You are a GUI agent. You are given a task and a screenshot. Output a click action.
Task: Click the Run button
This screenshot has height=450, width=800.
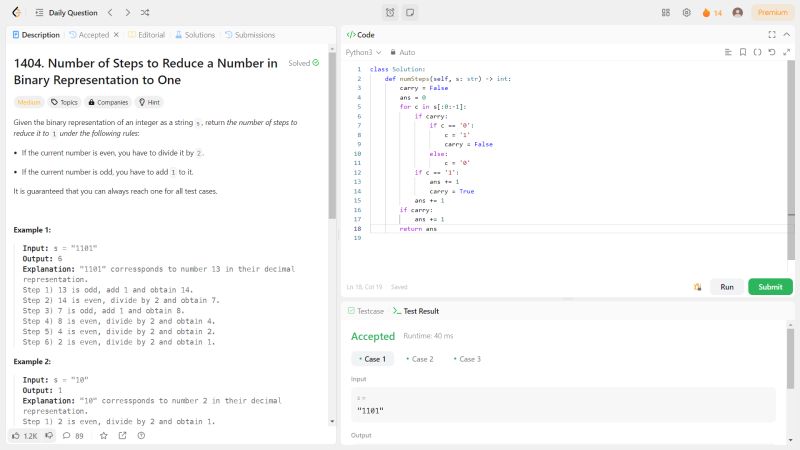tap(727, 287)
